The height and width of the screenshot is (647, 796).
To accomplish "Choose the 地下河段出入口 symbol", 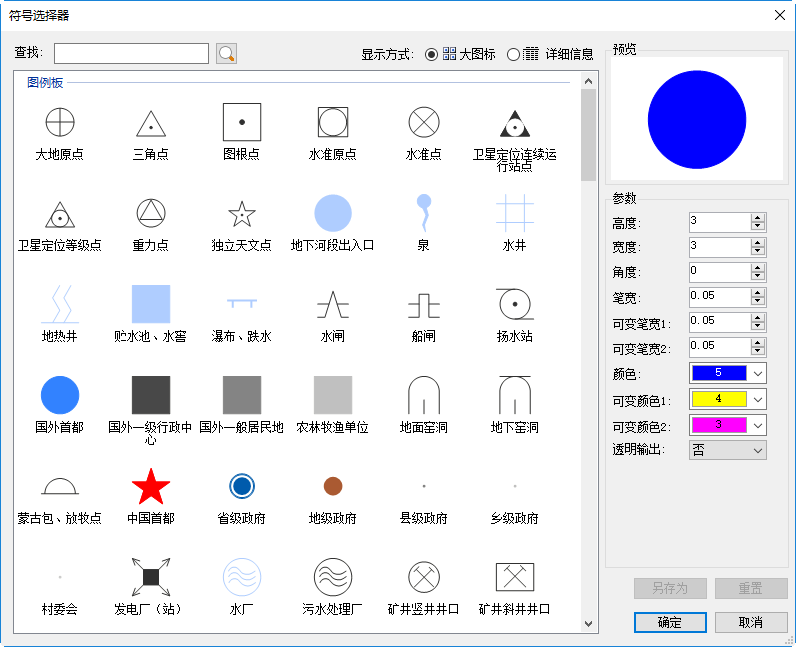I will pos(333,213).
